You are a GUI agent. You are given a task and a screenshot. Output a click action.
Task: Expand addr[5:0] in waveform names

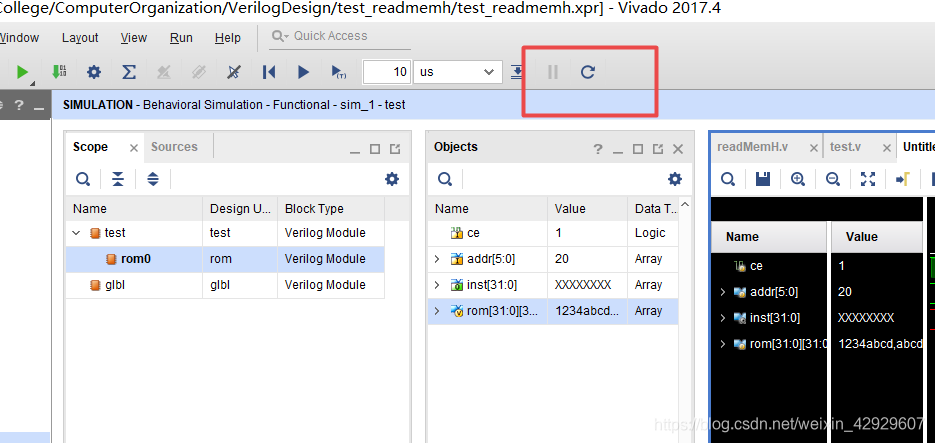(723, 292)
